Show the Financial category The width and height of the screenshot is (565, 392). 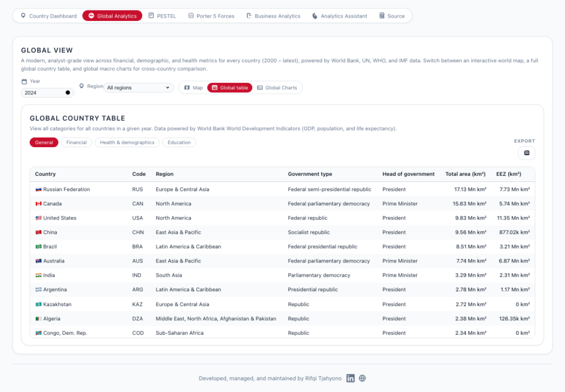(76, 142)
